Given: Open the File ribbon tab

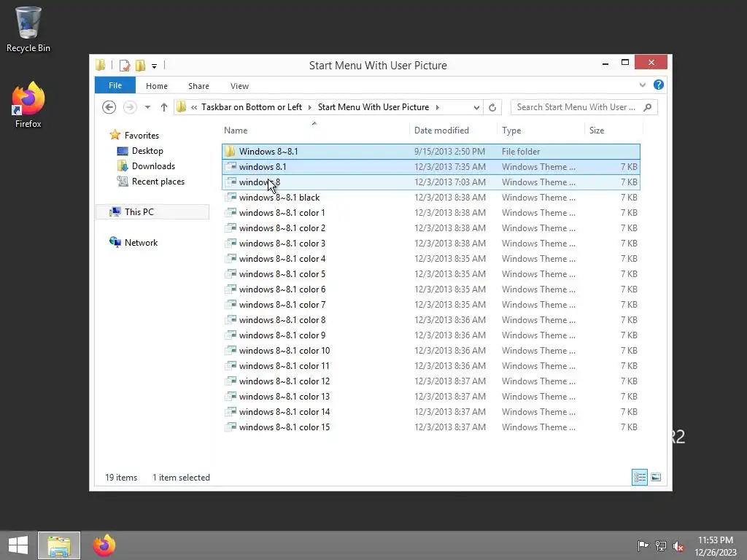Looking at the screenshot, I should click(x=115, y=86).
